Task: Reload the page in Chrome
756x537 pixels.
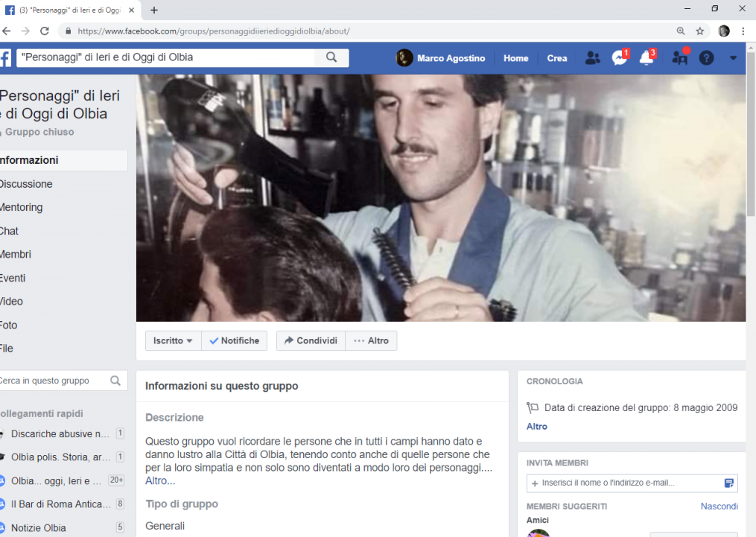Action: (x=45, y=31)
